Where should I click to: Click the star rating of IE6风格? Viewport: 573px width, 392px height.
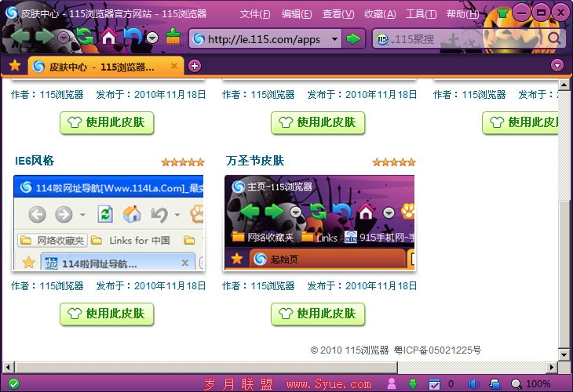click(183, 162)
